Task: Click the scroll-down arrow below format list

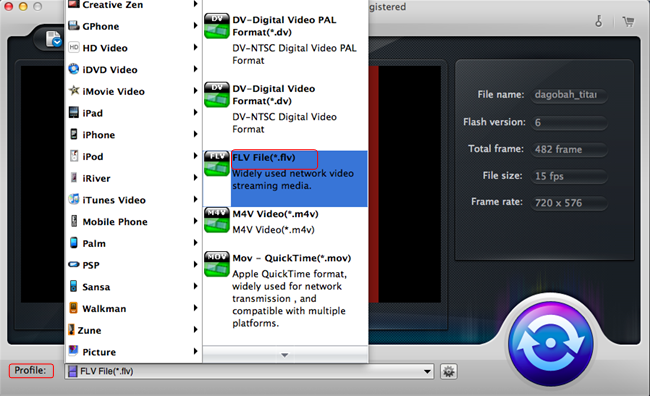Action: [285, 355]
